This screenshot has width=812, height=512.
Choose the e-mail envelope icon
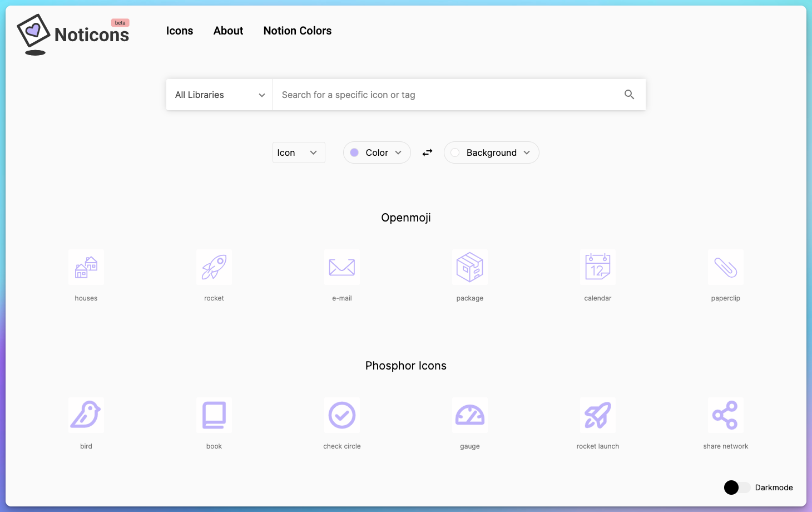pos(342,267)
